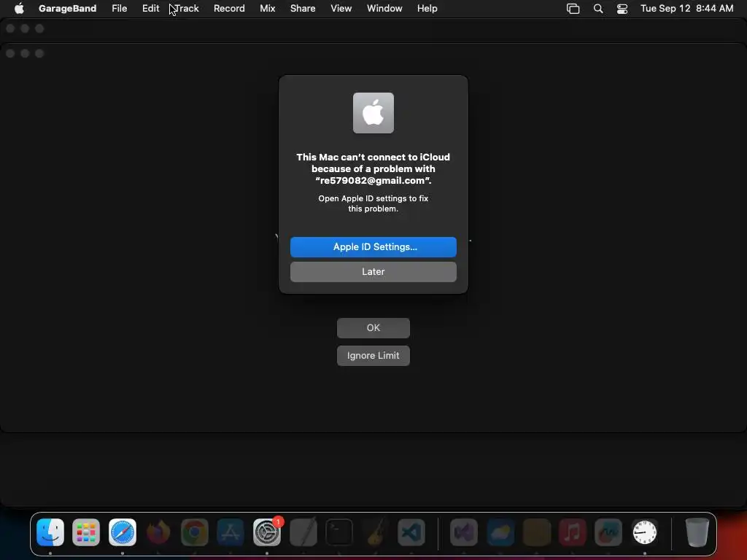Open the Record menu
Viewport: 747px width, 560px height.
229,8
